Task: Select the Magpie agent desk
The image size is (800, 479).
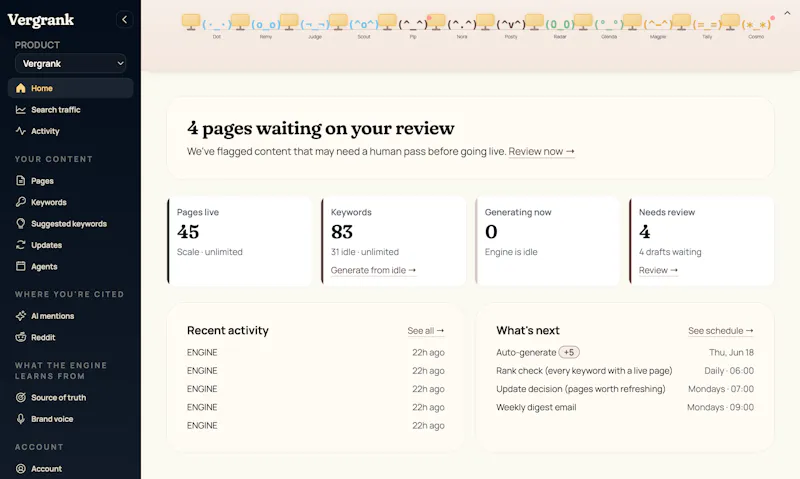Action: [x=648, y=26]
